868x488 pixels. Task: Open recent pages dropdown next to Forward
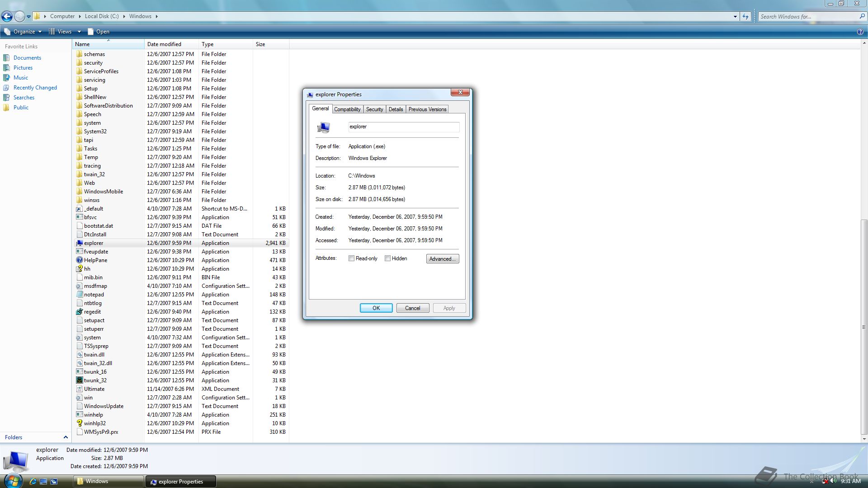pyautogui.click(x=28, y=17)
